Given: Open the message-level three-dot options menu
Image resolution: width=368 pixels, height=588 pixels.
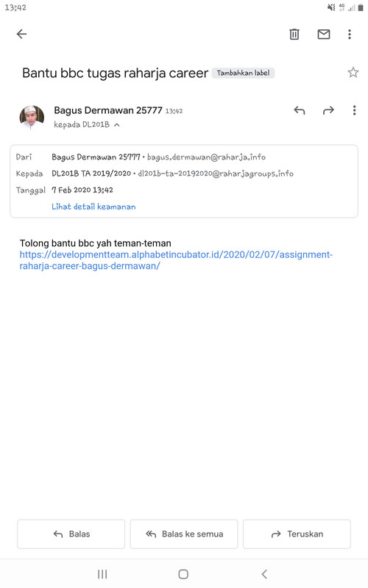Looking at the screenshot, I should [354, 110].
